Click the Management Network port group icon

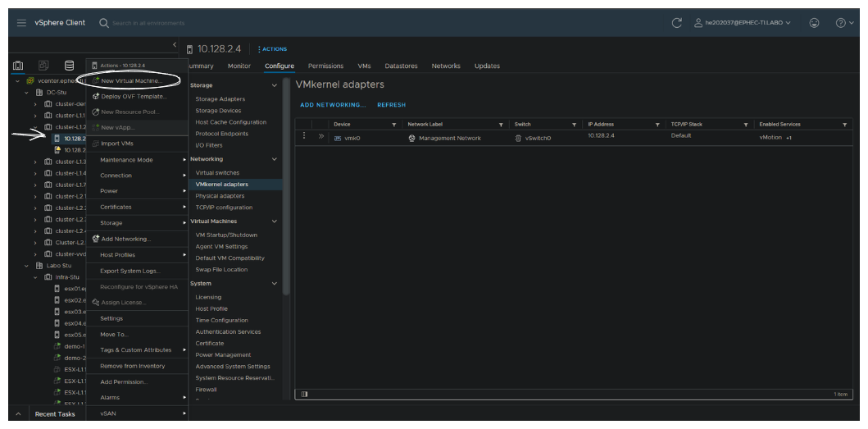click(x=411, y=138)
